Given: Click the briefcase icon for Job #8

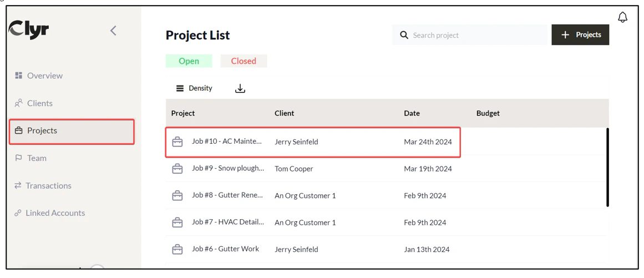Looking at the screenshot, I should tap(177, 196).
